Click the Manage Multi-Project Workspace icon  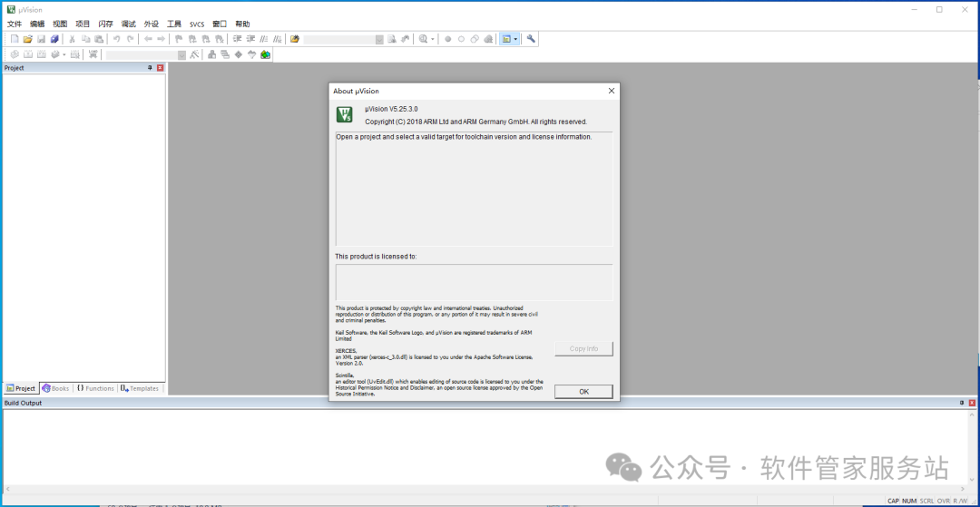pos(225,54)
